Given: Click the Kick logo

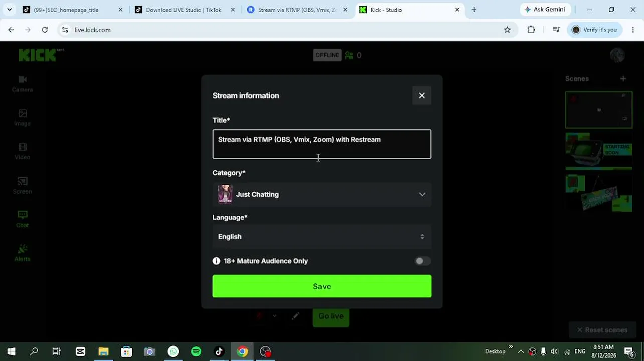Looking at the screenshot, I should pos(41,55).
